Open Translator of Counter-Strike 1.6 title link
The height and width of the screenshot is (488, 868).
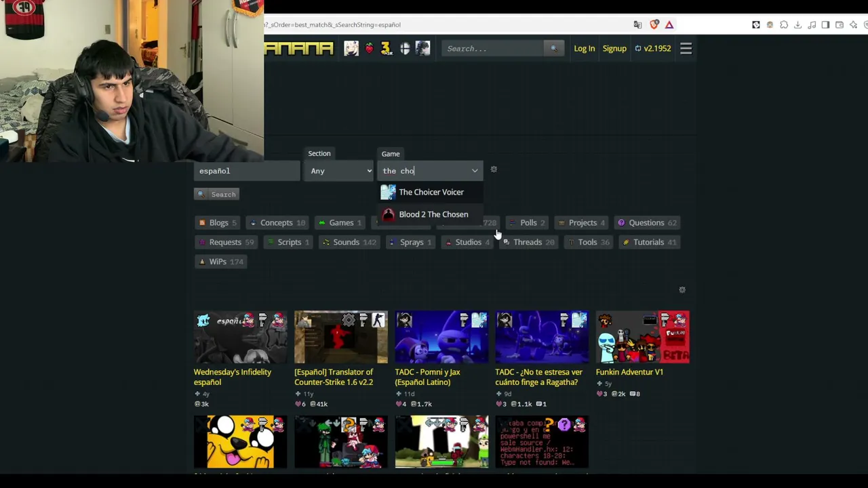coord(334,378)
